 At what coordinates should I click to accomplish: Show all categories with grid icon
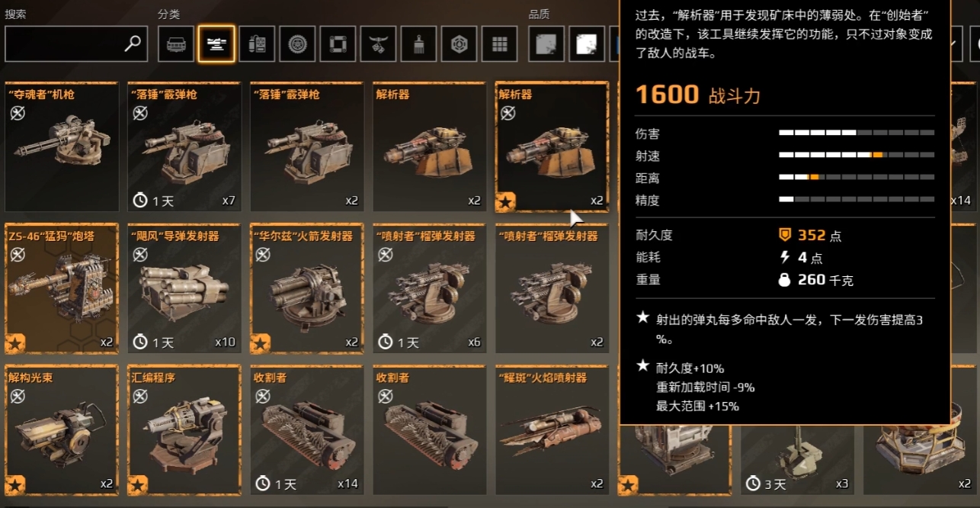(499, 43)
